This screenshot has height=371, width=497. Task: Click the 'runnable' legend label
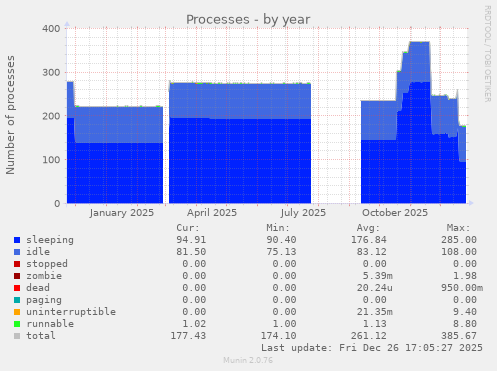pyautogui.click(x=50, y=324)
